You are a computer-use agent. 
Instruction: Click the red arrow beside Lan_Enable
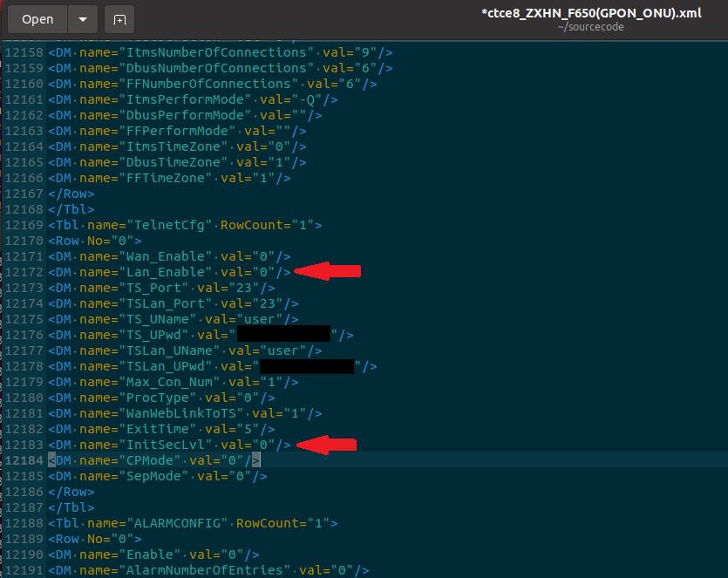(328, 272)
